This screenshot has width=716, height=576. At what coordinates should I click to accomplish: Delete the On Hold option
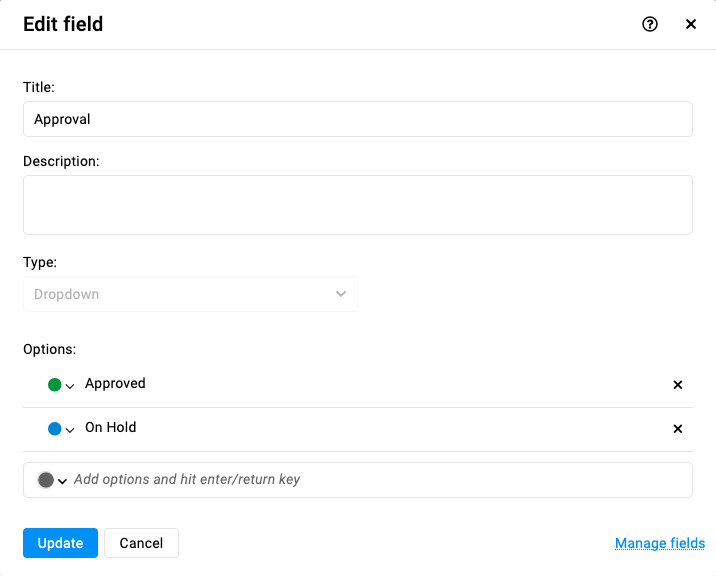pyautogui.click(x=678, y=429)
